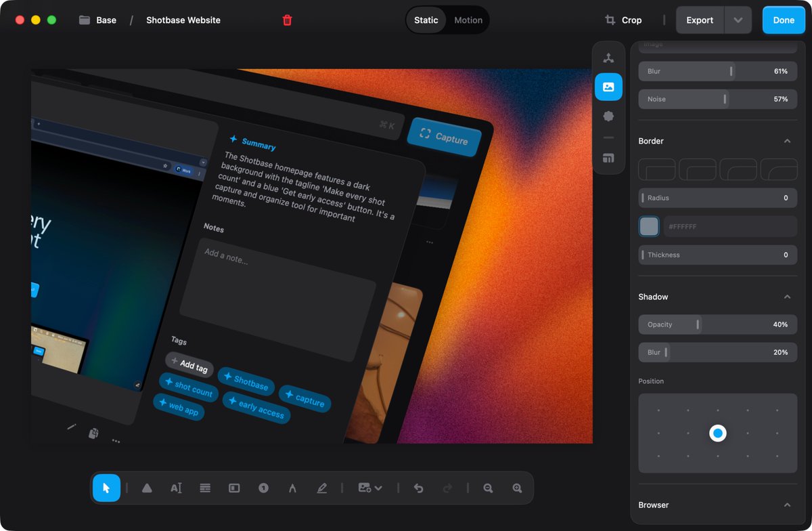Image resolution: width=812 pixels, height=531 pixels.
Task: Select the first, sharpest border corner preset
Action: point(657,169)
